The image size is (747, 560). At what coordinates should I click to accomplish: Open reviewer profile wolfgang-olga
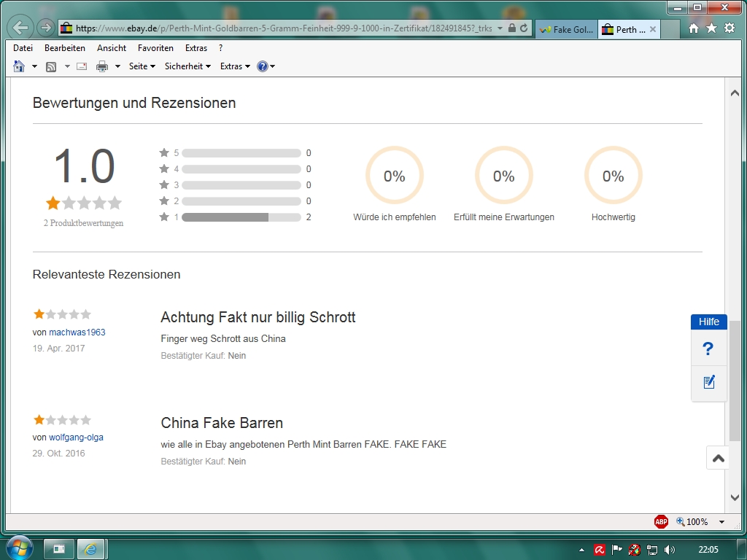coord(76,437)
